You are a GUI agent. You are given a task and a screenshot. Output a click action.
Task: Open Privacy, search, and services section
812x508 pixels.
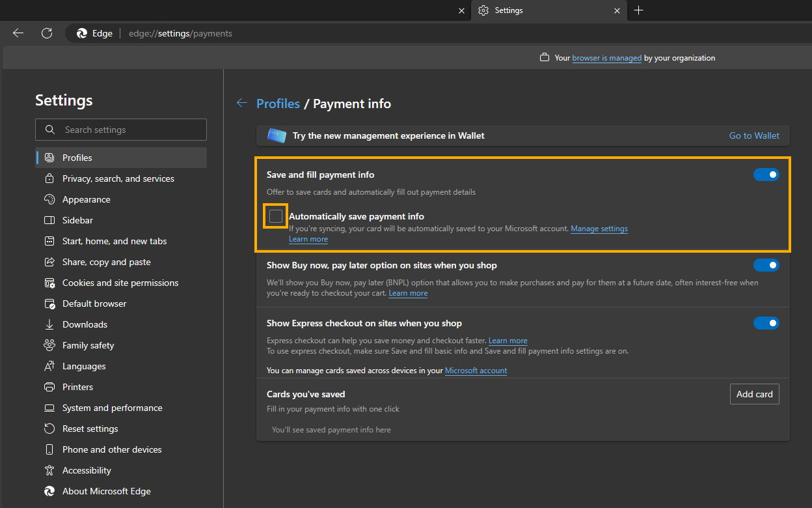tap(118, 178)
